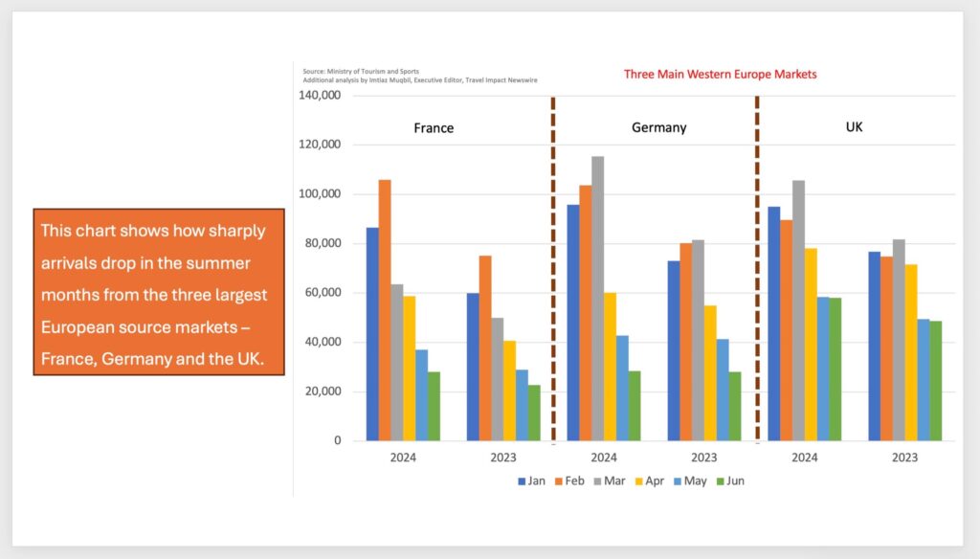Select the Germany section label

click(x=658, y=127)
